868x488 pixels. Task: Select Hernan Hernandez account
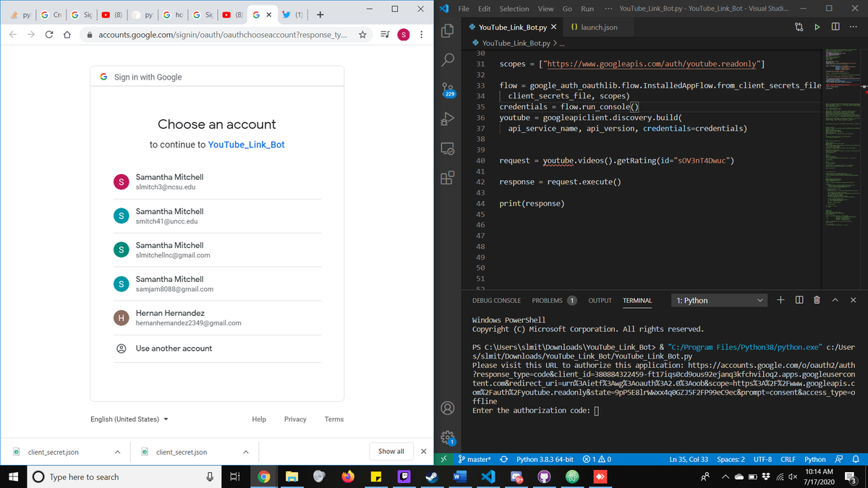217,318
